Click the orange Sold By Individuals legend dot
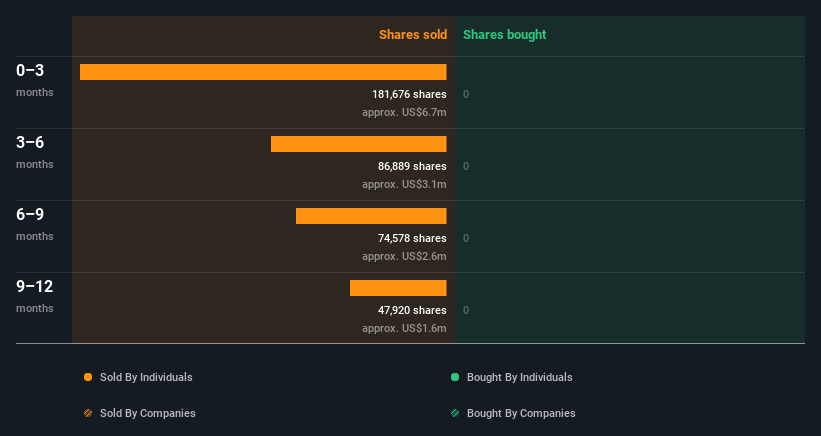 (x=88, y=377)
